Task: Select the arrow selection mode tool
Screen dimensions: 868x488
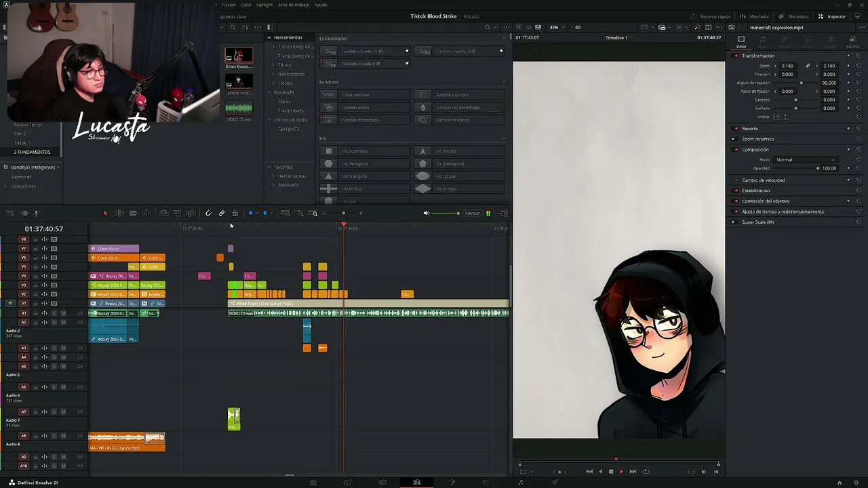Action: pos(105,213)
